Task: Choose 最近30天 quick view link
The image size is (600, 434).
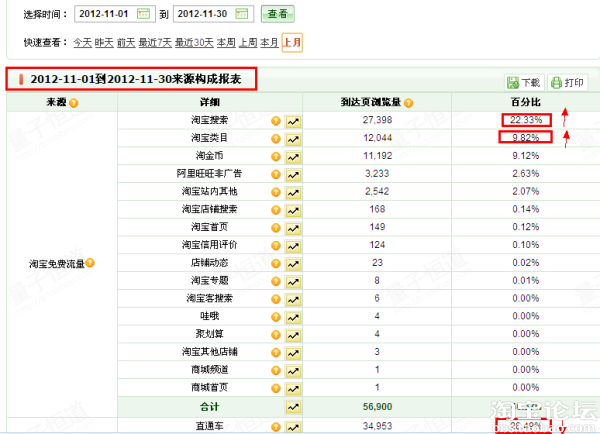Action: click(194, 42)
